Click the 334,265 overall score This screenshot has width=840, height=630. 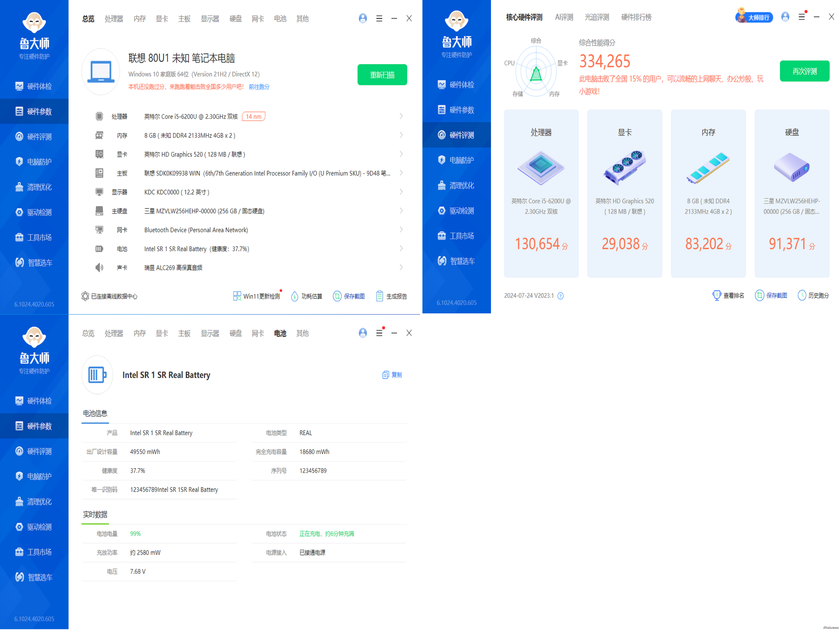pyautogui.click(x=605, y=61)
